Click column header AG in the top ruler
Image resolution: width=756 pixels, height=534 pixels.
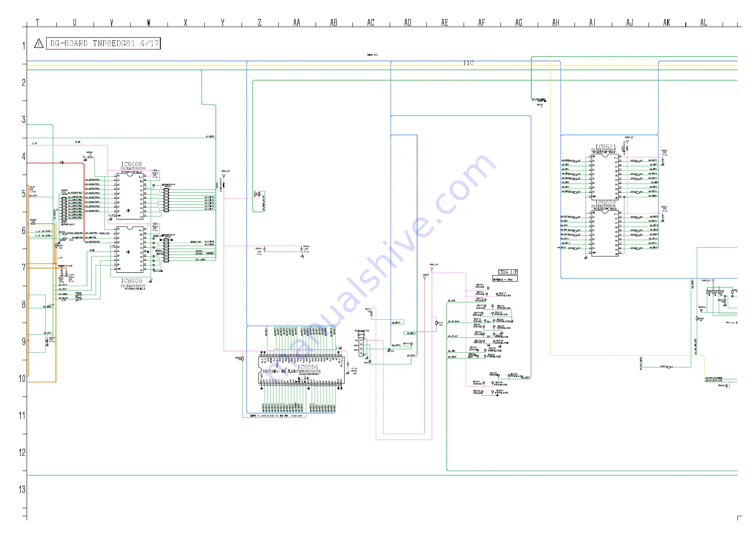pyautogui.click(x=519, y=22)
